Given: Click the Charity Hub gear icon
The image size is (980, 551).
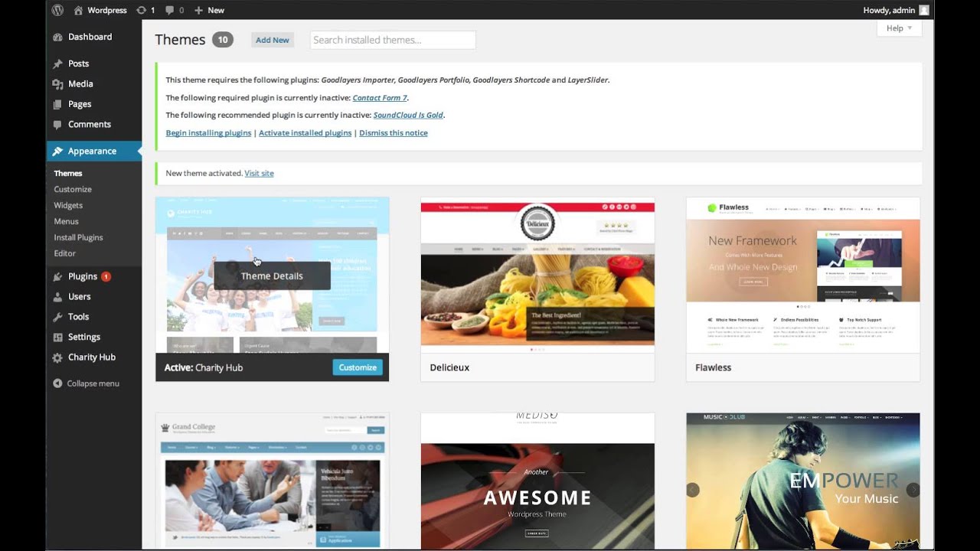Looking at the screenshot, I should [x=57, y=357].
